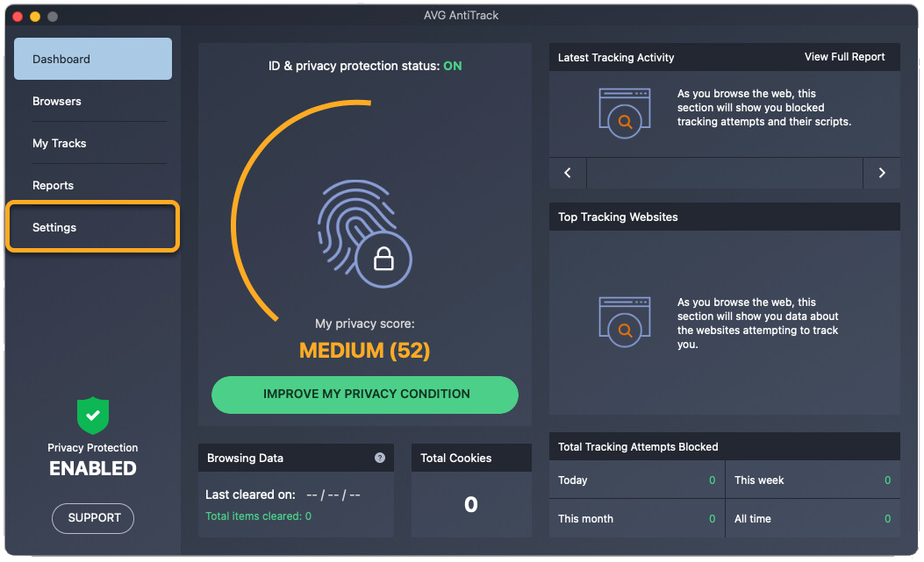Viewport: 924px width, 562px height.
Task: Go to the Browsers section
Action: (x=93, y=102)
